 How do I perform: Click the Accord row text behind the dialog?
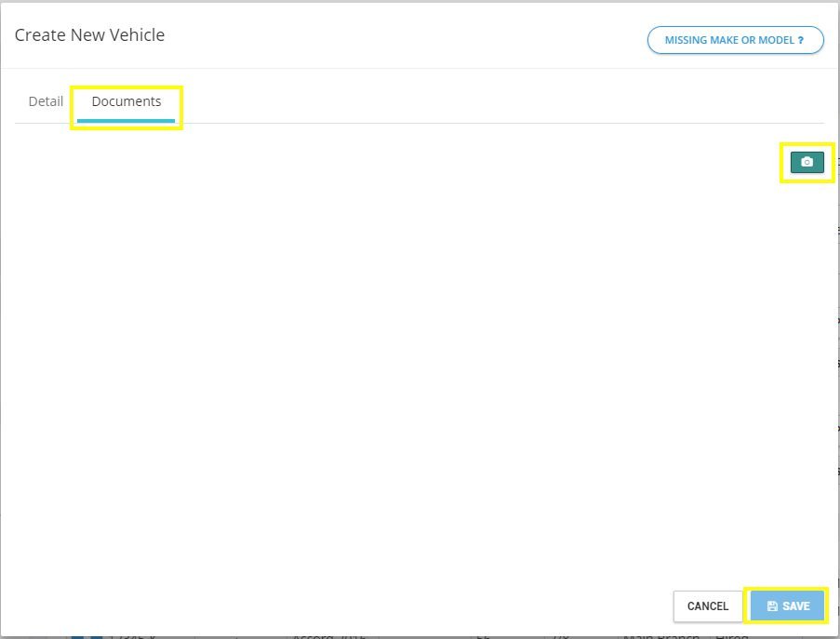pyautogui.click(x=329, y=636)
